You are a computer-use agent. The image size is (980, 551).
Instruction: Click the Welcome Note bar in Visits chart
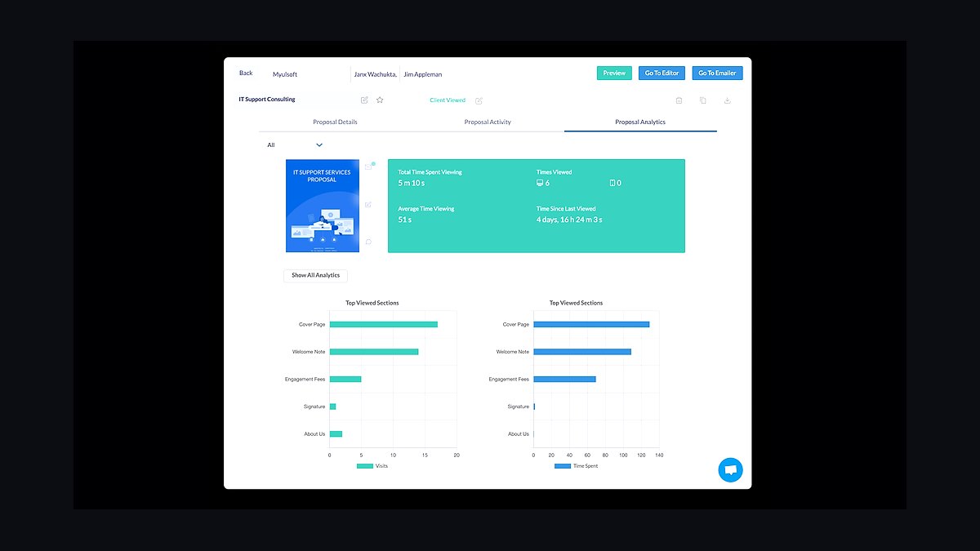click(x=374, y=352)
